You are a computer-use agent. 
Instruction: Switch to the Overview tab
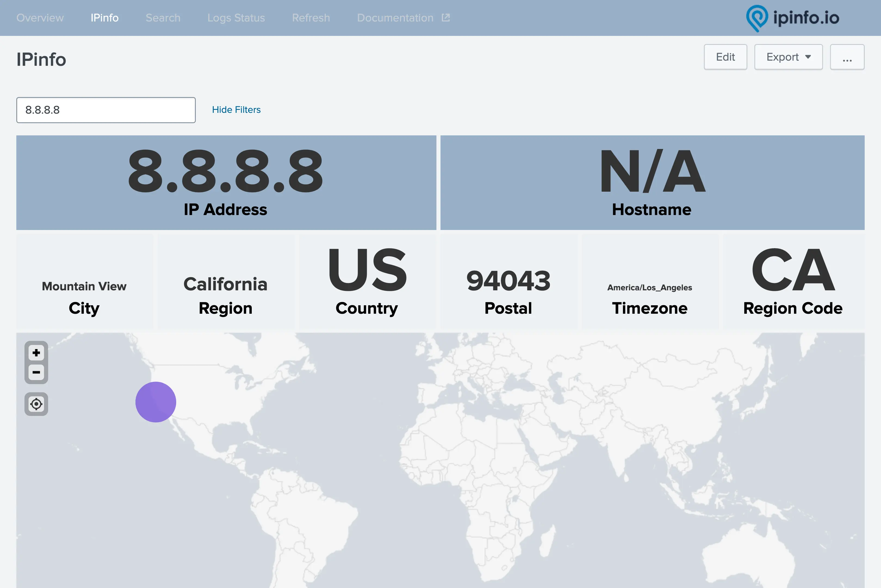(40, 18)
